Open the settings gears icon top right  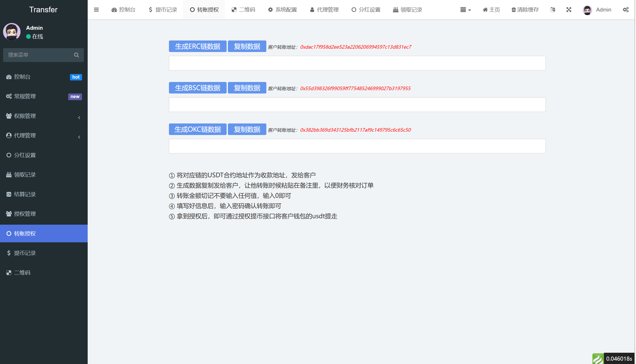[626, 10]
